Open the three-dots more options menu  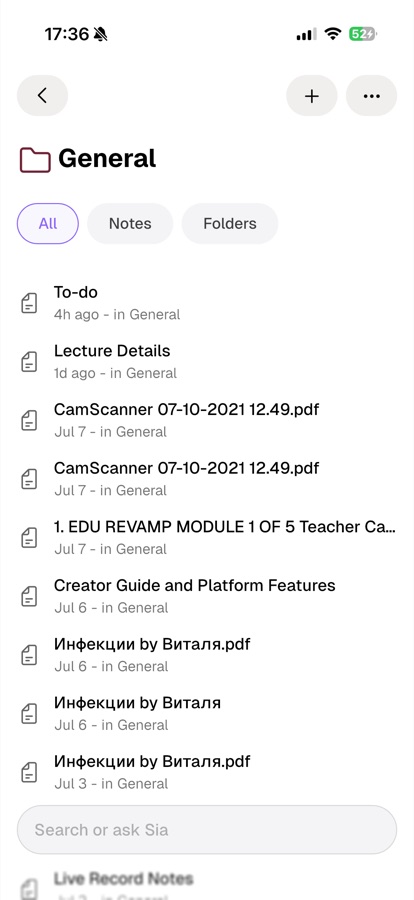[372, 95]
